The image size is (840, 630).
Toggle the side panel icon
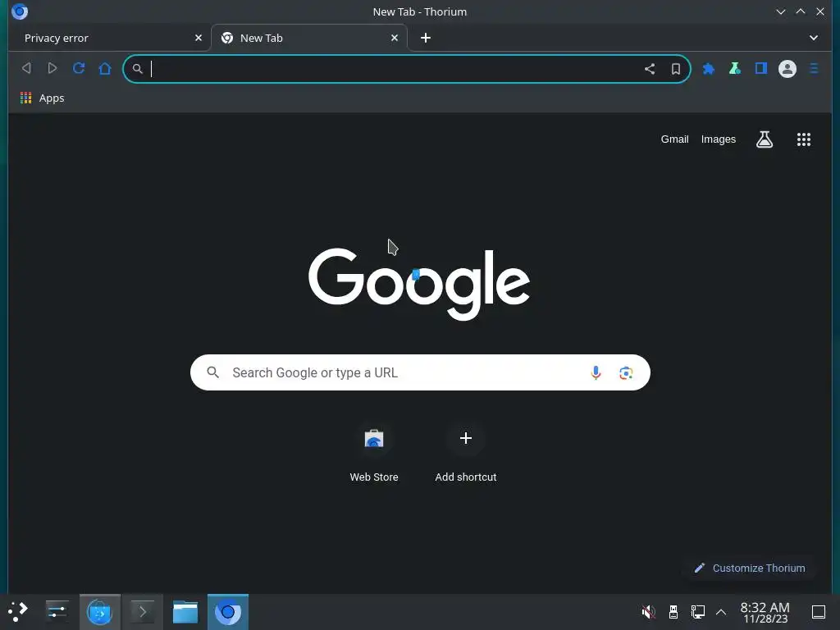(x=760, y=69)
